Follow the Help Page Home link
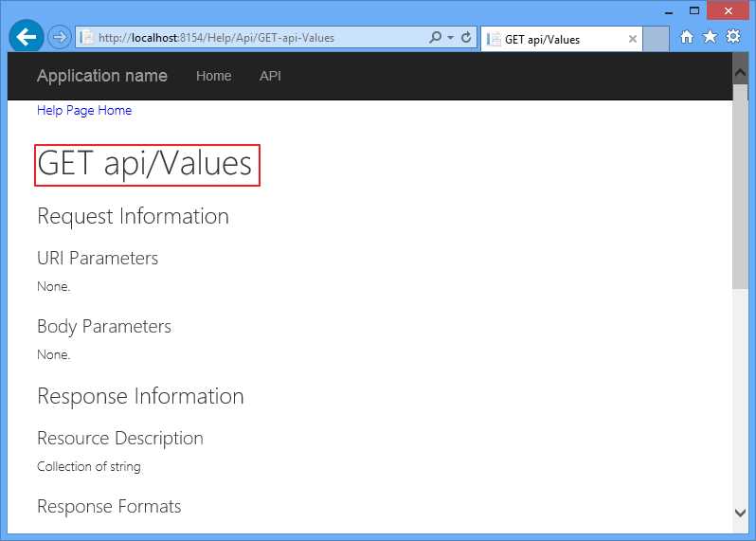The width and height of the screenshot is (756, 541). point(84,111)
